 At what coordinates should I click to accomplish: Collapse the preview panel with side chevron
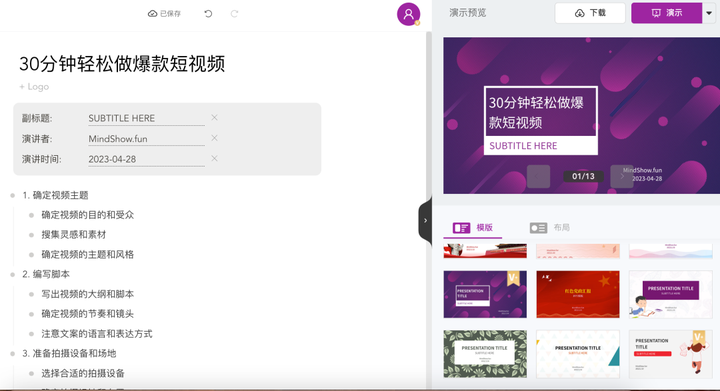click(x=425, y=221)
